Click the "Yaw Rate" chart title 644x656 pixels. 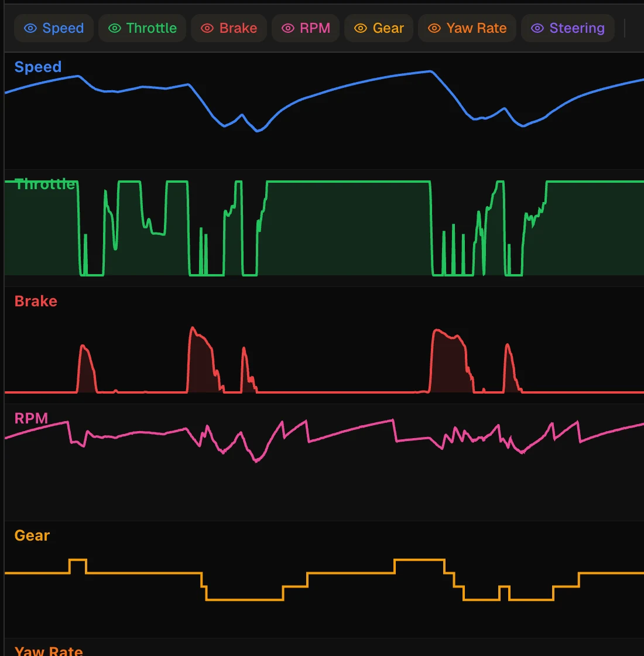pyautogui.click(x=49, y=651)
